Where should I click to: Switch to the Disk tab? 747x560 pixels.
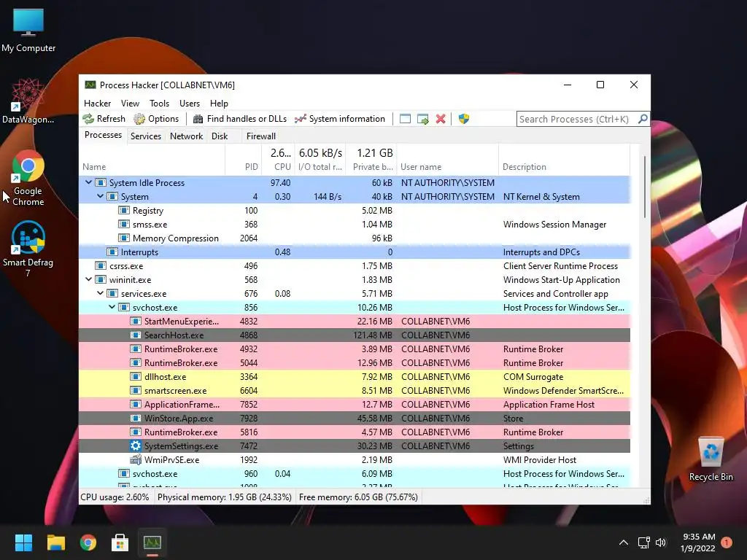pos(220,136)
